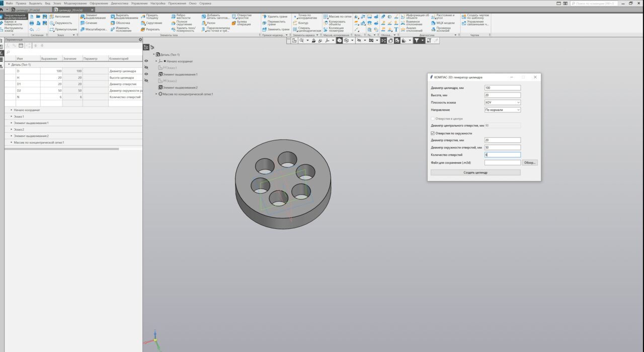The width and height of the screenshot is (644, 352).
Task: Choose the Окружность circle tool
Action: (x=60, y=23)
